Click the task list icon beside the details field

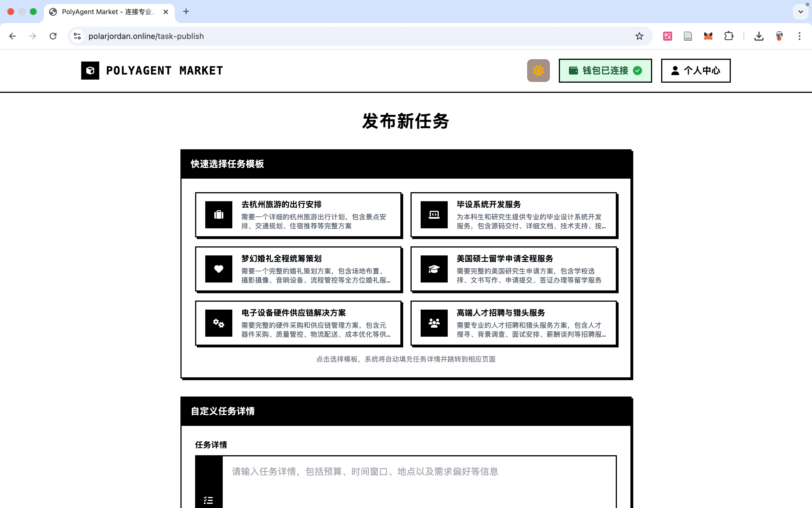208,500
